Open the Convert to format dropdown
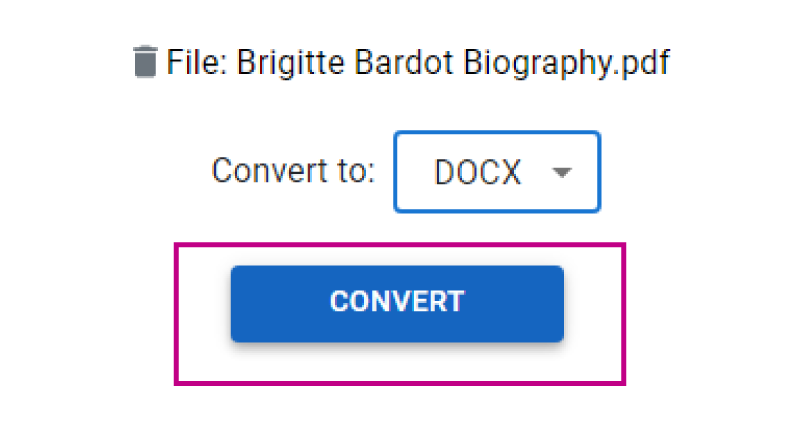Image resolution: width=800 pixels, height=445 pixels. tap(497, 172)
